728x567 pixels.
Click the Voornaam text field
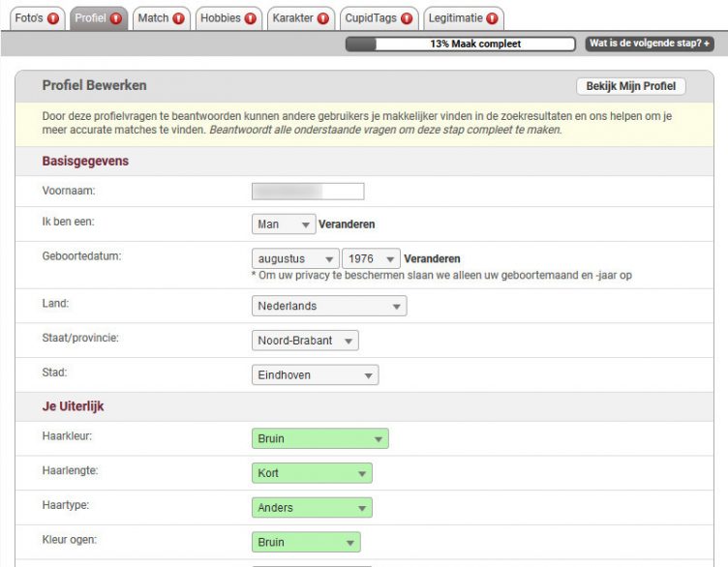coord(308,191)
